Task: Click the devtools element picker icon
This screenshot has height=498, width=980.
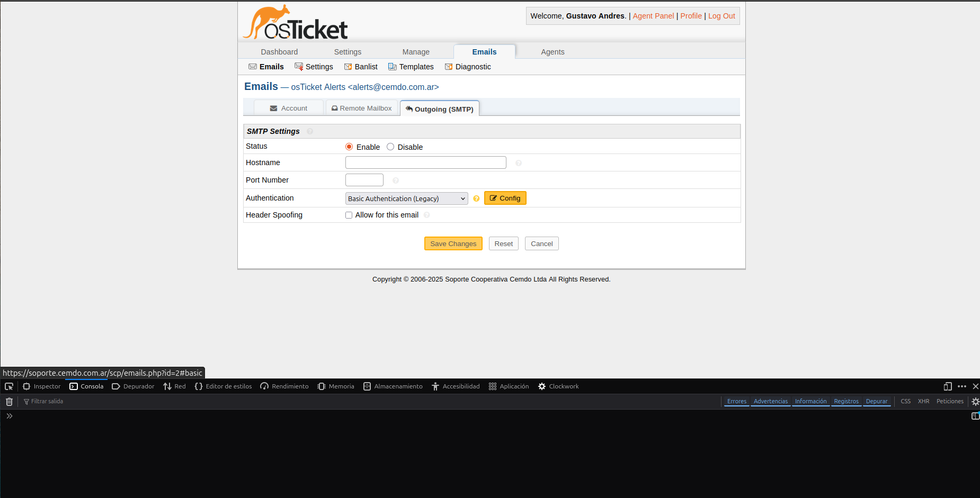Action: click(x=9, y=386)
